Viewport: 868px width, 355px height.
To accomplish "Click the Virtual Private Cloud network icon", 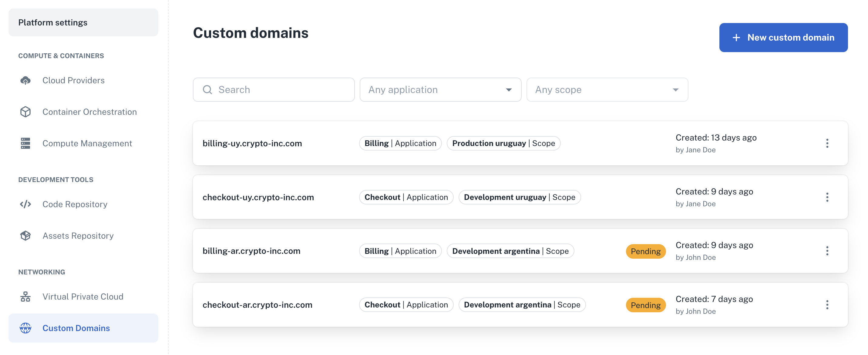I will coord(25,297).
